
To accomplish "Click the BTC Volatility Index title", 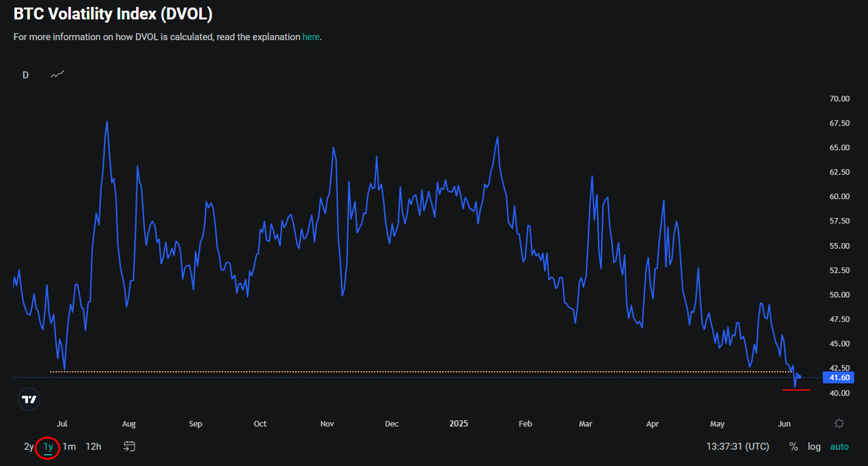I will 112,14.
